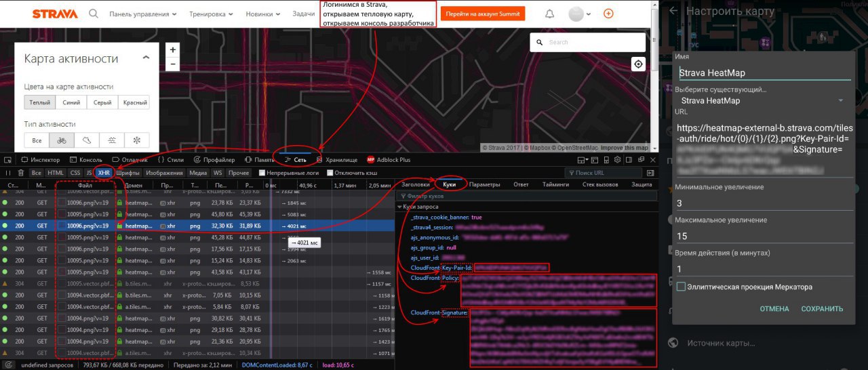
Task: Select Теплый heatmap color
Action: click(x=40, y=103)
